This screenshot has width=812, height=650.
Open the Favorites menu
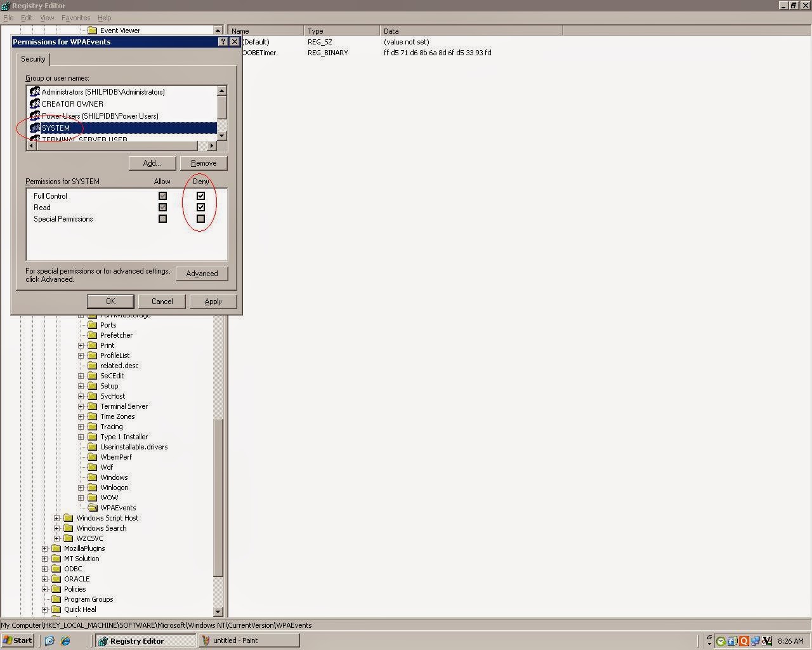point(75,18)
